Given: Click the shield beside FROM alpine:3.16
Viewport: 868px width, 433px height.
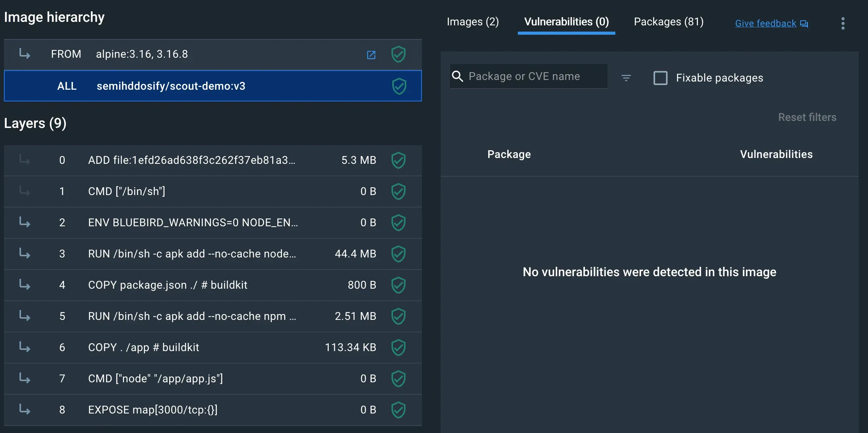Looking at the screenshot, I should click(399, 54).
